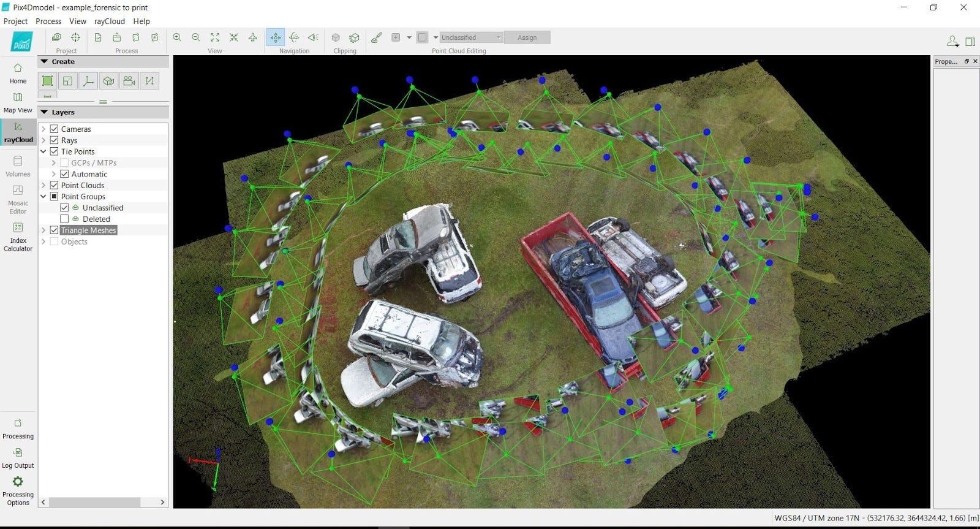Image resolution: width=980 pixels, height=529 pixels.
Task: Select the Triangle Meshes layer label
Action: (89, 230)
